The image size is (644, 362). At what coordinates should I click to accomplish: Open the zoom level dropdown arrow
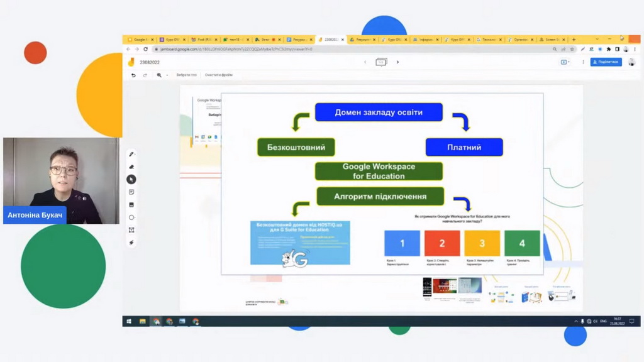tap(167, 75)
